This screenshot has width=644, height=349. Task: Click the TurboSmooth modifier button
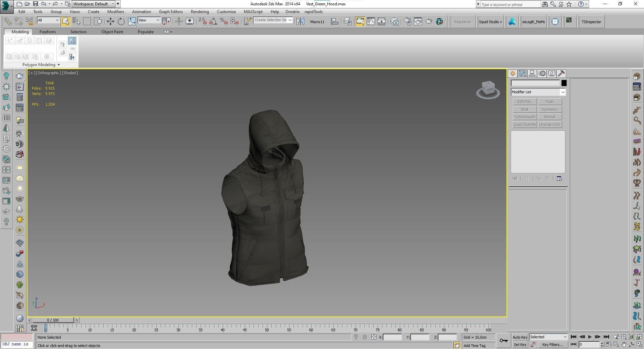click(x=525, y=117)
